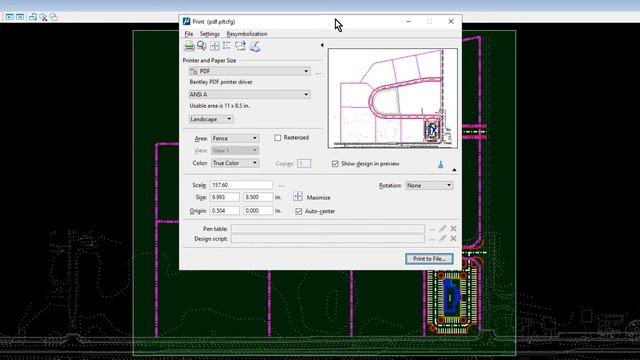640x360 pixels.
Task: Click the Size width field 9.993
Action: 224,197
